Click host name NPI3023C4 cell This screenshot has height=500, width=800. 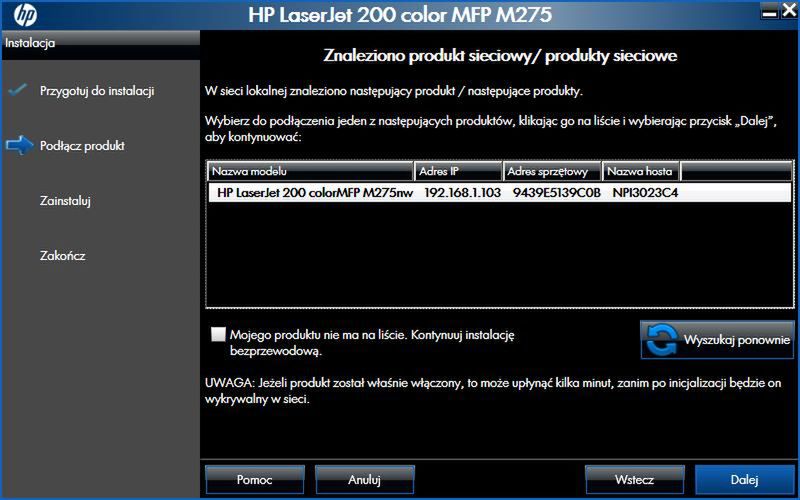point(645,192)
